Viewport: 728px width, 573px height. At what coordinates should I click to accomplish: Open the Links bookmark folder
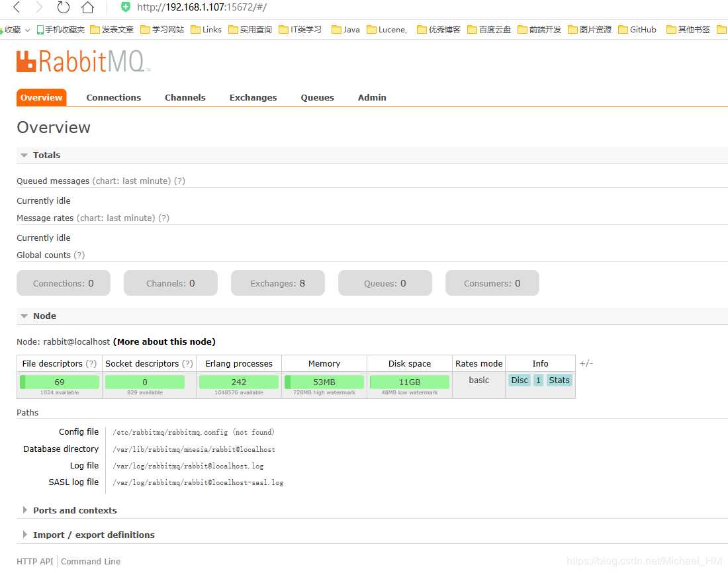coord(206,30)
